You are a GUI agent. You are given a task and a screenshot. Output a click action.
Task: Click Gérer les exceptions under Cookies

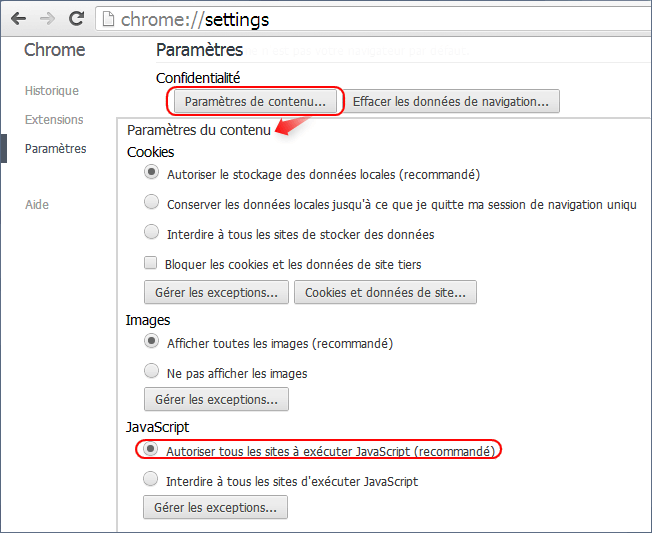tap(216, 292)
